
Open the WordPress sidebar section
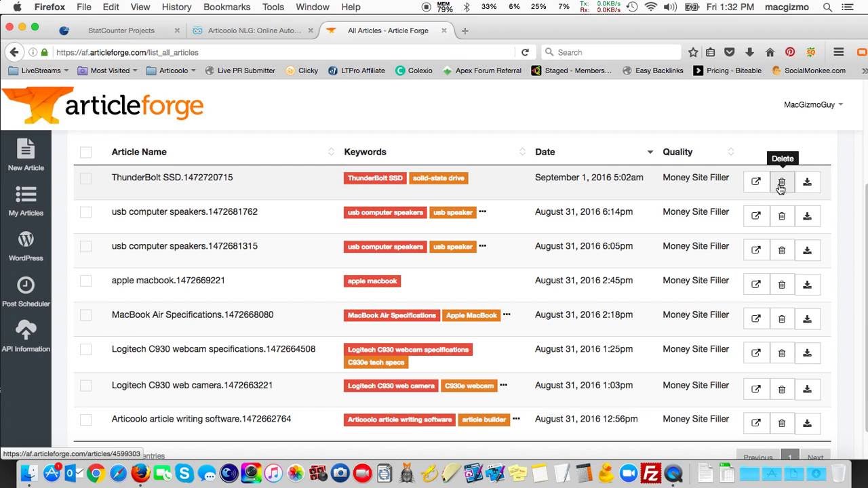[25, 245]
